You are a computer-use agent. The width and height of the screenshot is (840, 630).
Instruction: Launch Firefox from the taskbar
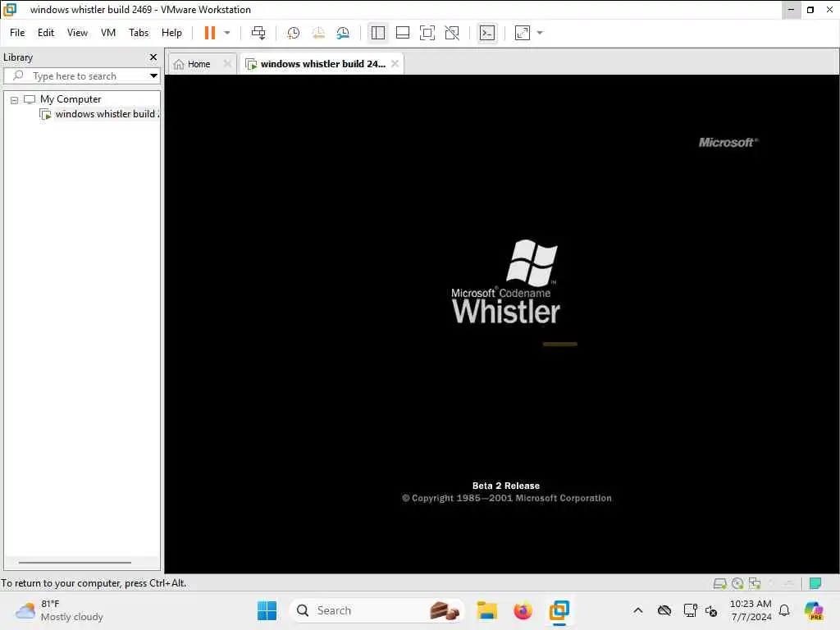click(523, 610)
